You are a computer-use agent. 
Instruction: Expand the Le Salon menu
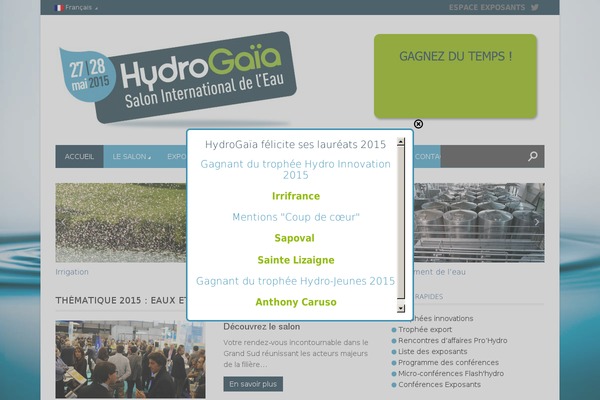pos(131,157)
